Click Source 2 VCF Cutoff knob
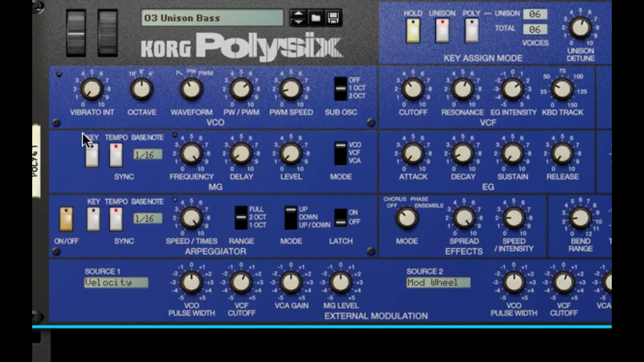Viewport: 644px width, 362px height. 563,283
